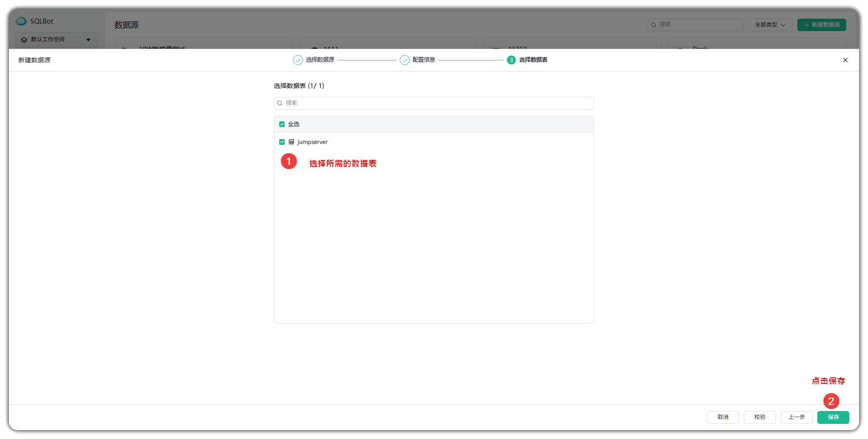Click the 保存 save button
This screenshot has width=868, height=439.
[x=833, y=417]
